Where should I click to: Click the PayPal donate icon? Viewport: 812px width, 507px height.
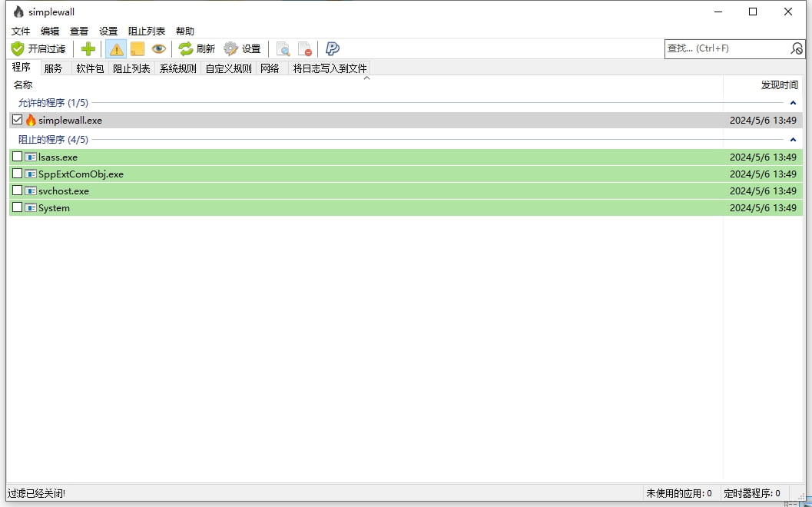[332, 48]
